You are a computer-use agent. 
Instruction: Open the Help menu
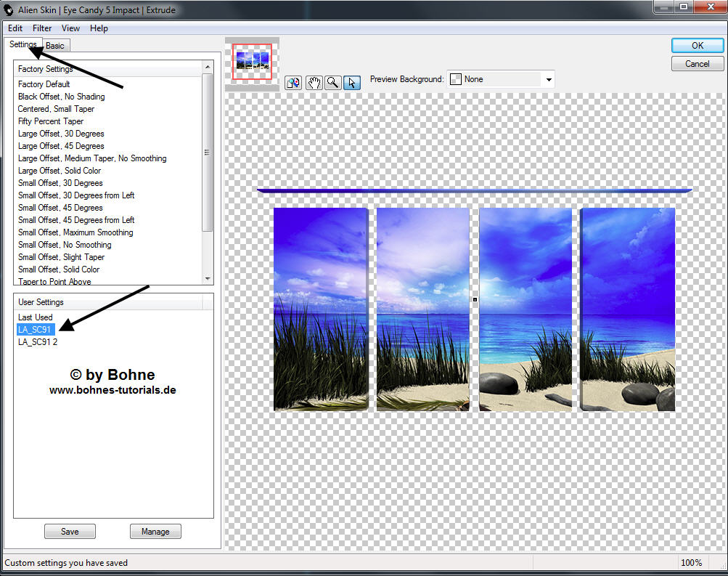[99, 28]
